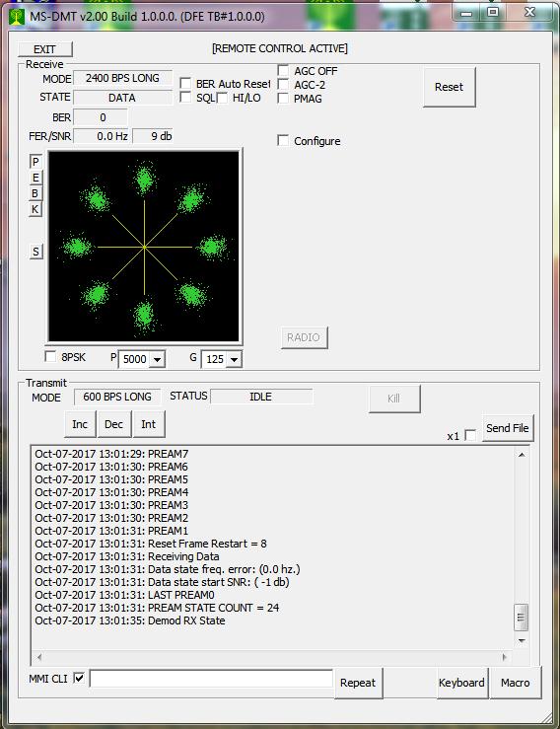Viewport: 560px width, 729px height.
Task: Click the P constellation display button
Action: (x=35, y=162)
